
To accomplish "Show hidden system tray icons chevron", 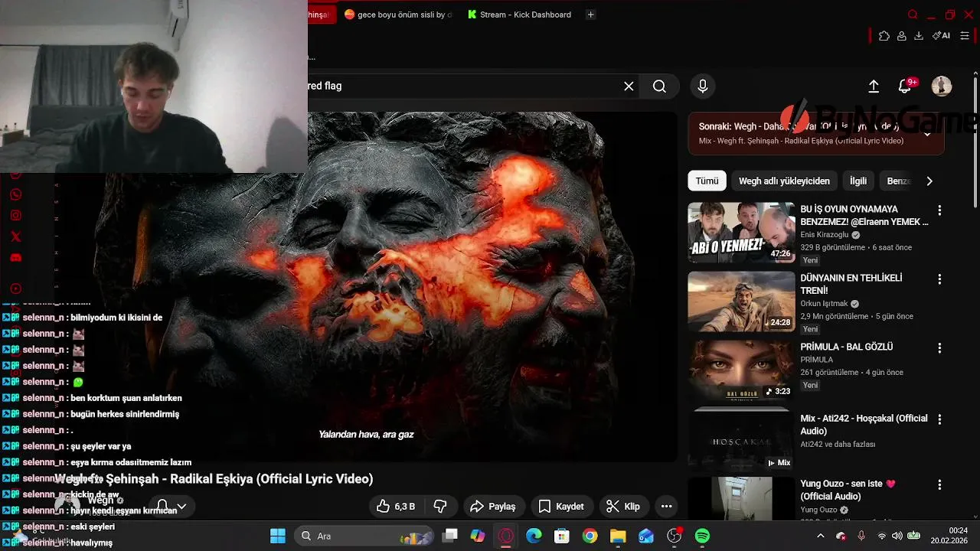I will [x=820, y=536].
